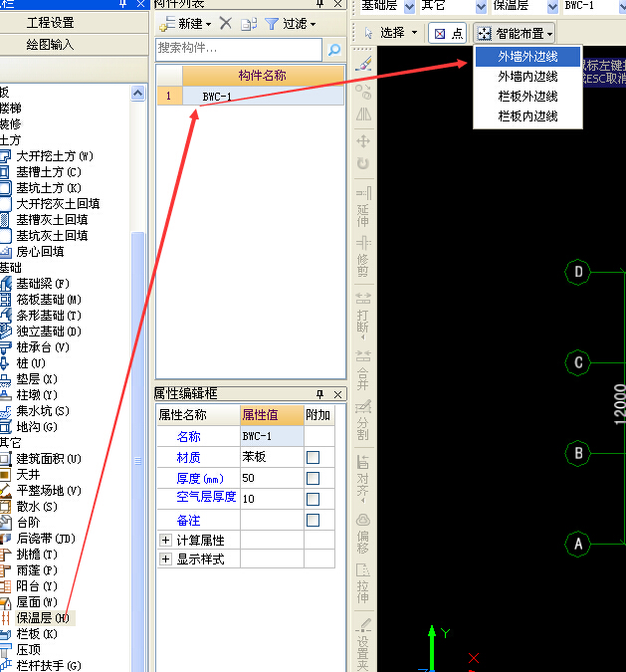Delete component with the X icon

(x=226, y=23)
